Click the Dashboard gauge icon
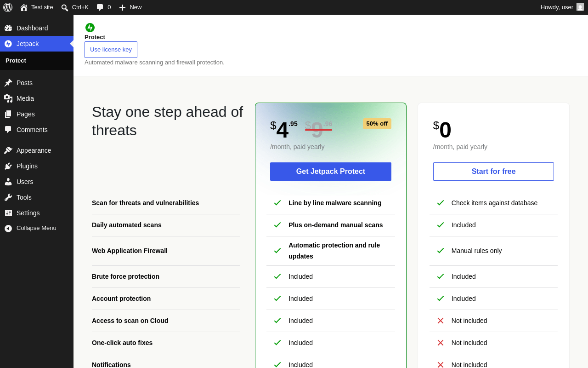 point(8,28)
